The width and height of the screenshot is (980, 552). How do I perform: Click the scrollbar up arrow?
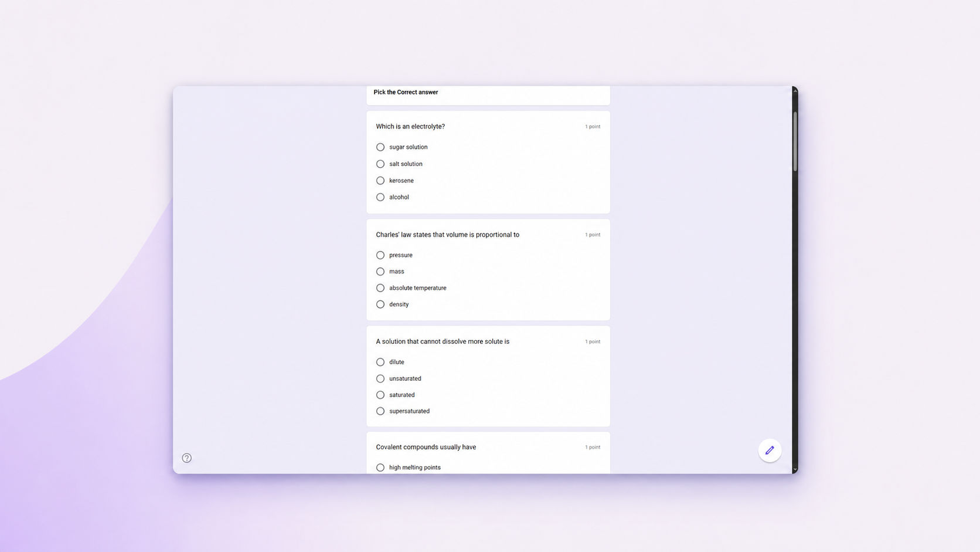tap(795, 90)
